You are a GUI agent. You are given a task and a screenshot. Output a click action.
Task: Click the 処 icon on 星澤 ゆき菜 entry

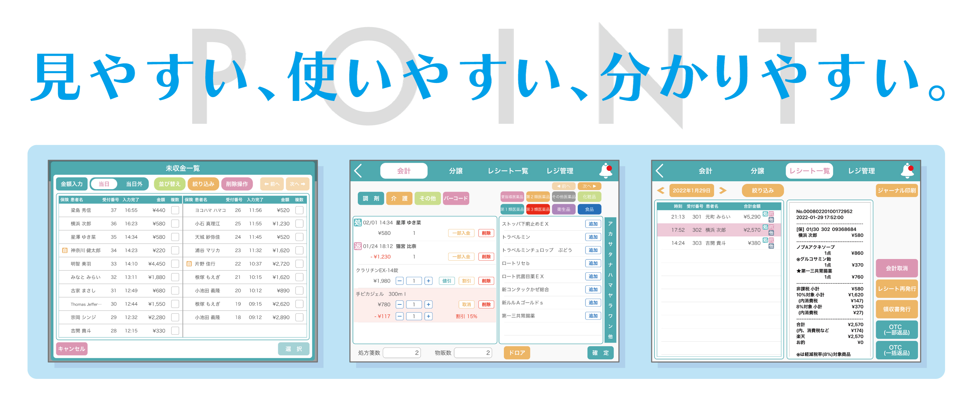click(358, 222)
